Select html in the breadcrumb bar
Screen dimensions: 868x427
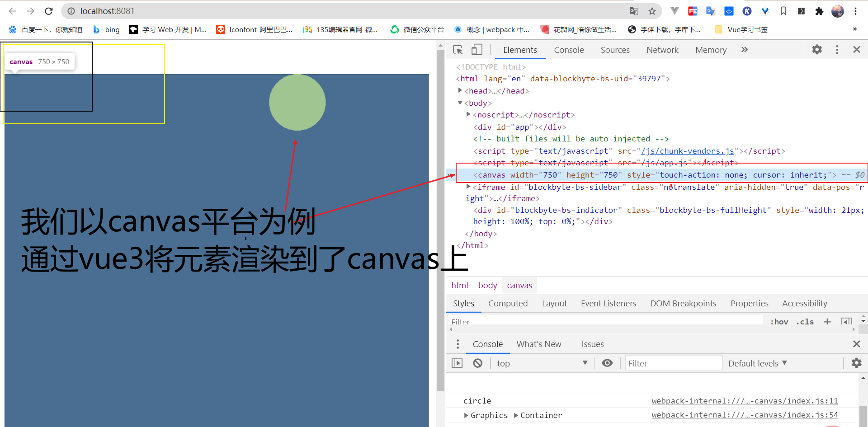[459, 285]
